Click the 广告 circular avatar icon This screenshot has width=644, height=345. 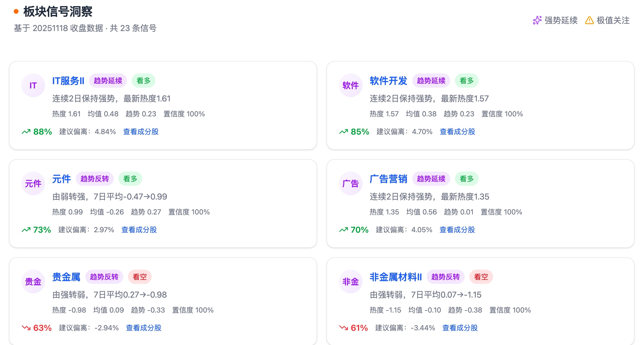tap(350, 183)
